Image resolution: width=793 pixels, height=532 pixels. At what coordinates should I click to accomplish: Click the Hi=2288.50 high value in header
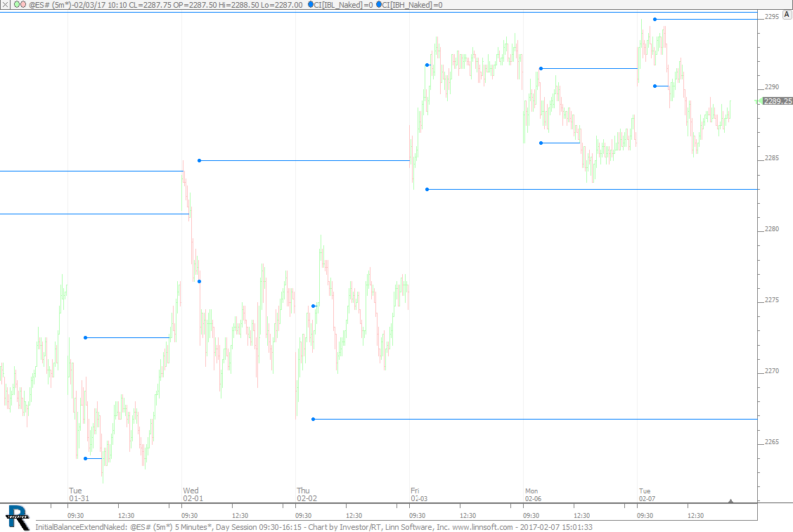coord(238,5)
